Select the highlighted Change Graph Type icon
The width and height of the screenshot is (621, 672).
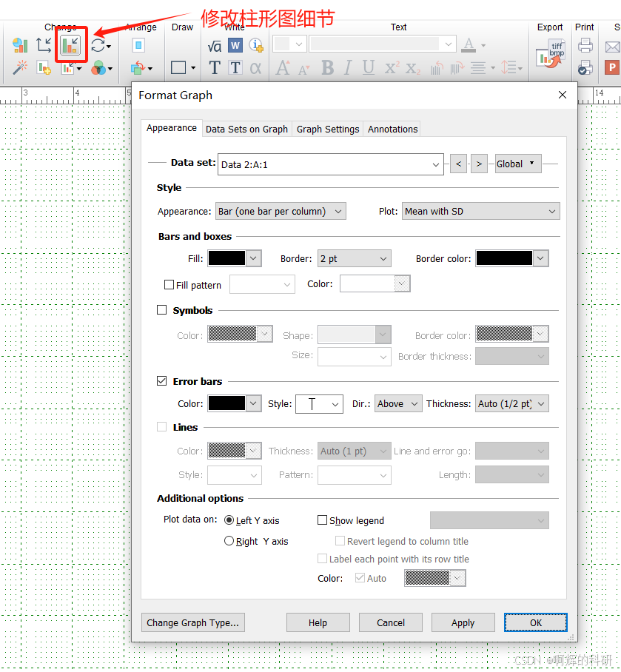coord(71,46)
